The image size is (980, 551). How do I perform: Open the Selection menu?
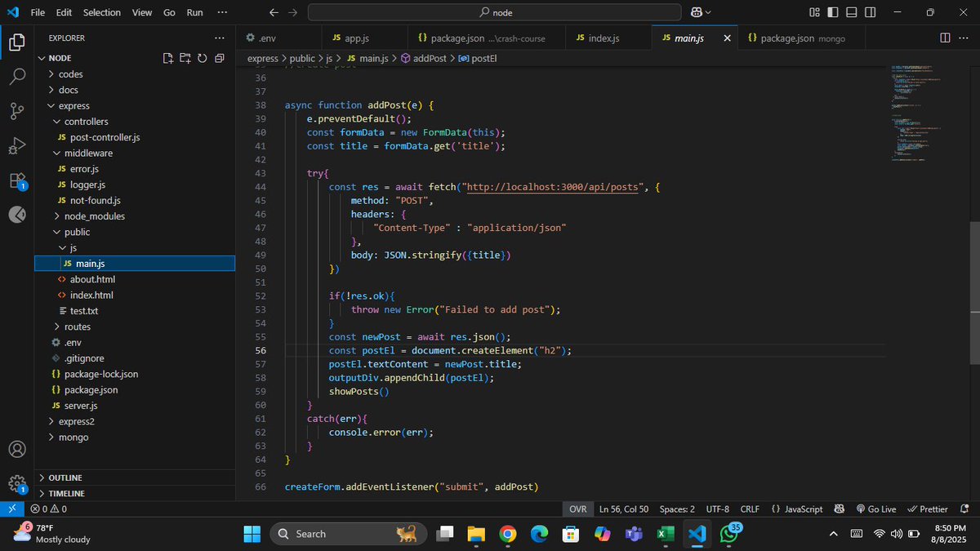click(x=102, y=12)
